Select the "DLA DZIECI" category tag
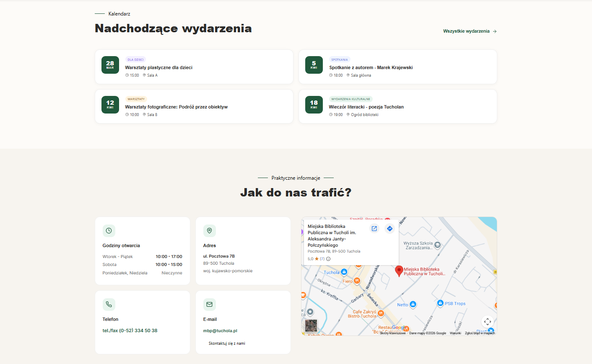This screenshot has height=364, width=592. pyautogui.click(x=135, y=59)
